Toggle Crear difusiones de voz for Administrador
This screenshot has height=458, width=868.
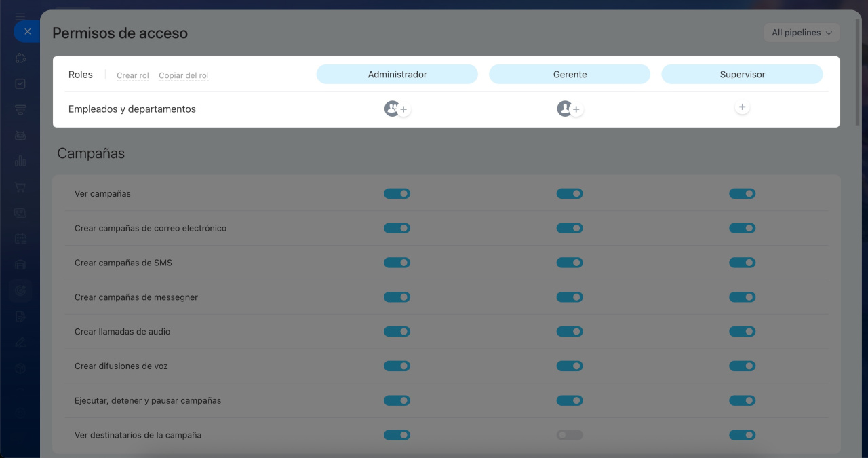[x=397, y=366]
